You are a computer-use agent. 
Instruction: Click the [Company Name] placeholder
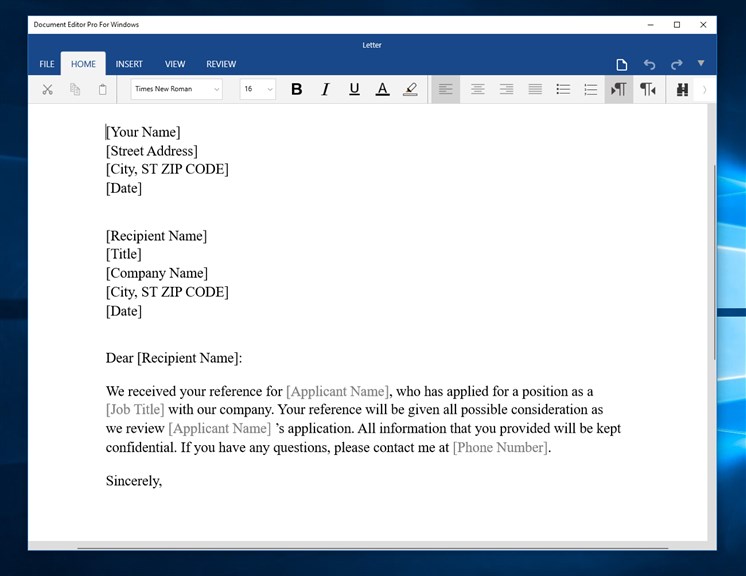pyautogui.click(x=157, y=273)
